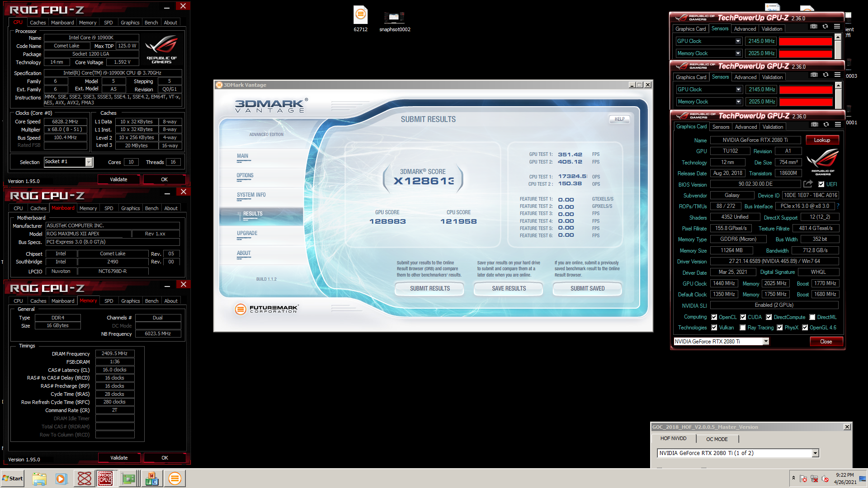Switch to the Caches tab in the top CPU-Z window

pyautogui.click(x=38, y=23)
